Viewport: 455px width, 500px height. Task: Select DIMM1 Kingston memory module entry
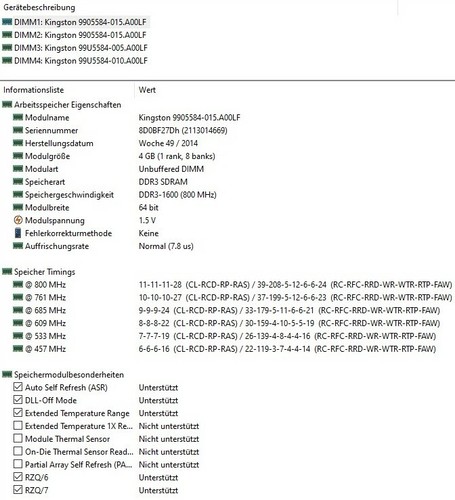pos(75,22)
